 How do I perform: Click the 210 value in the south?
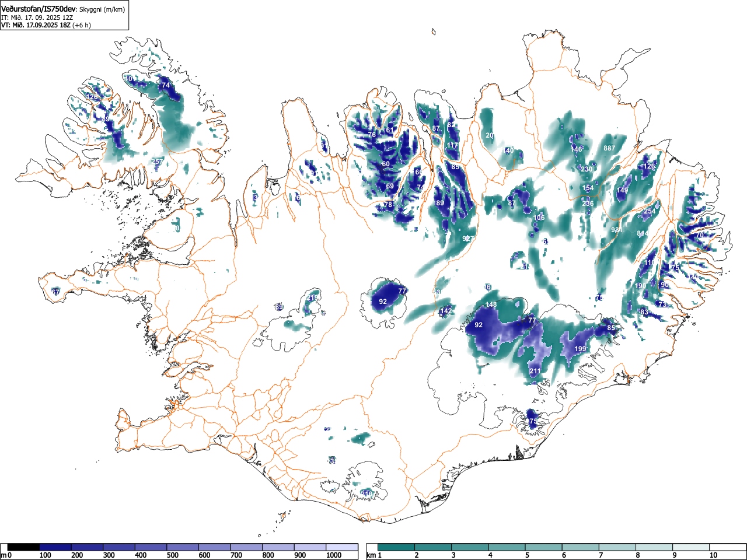coord(366,494)
